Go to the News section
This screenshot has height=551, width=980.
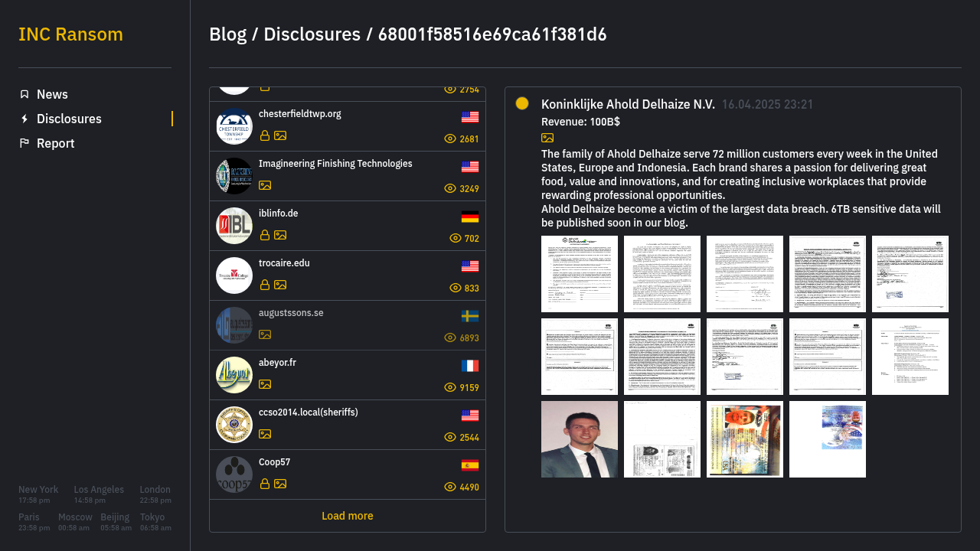(52, 94)
